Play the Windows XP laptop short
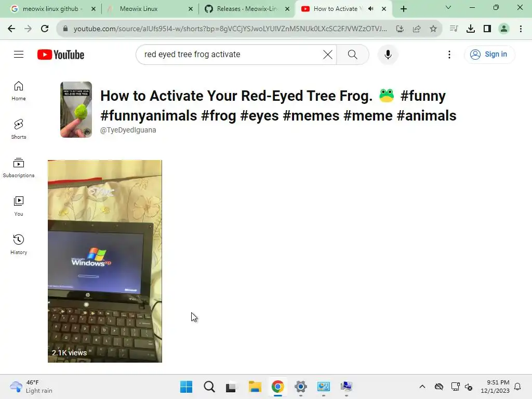 pos(105,261)
